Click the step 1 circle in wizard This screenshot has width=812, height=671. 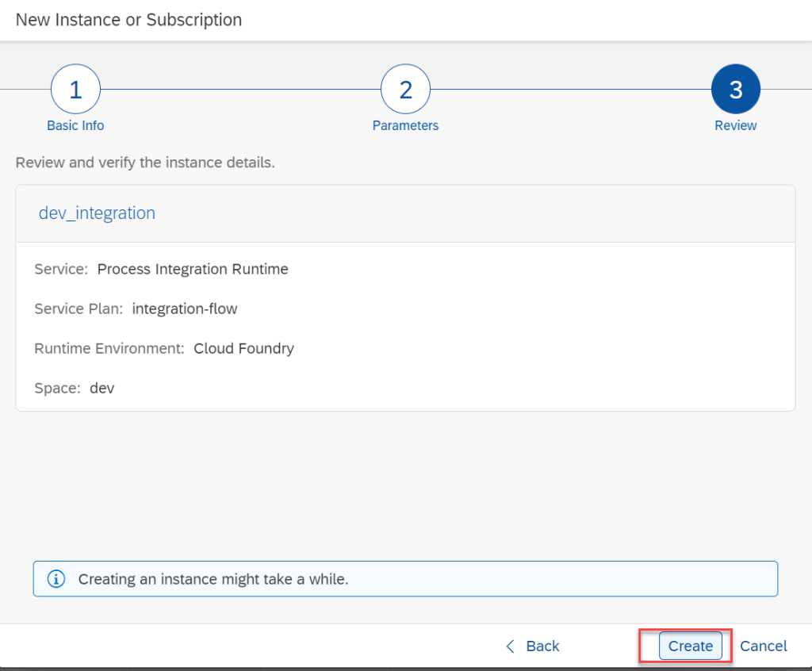75,90
